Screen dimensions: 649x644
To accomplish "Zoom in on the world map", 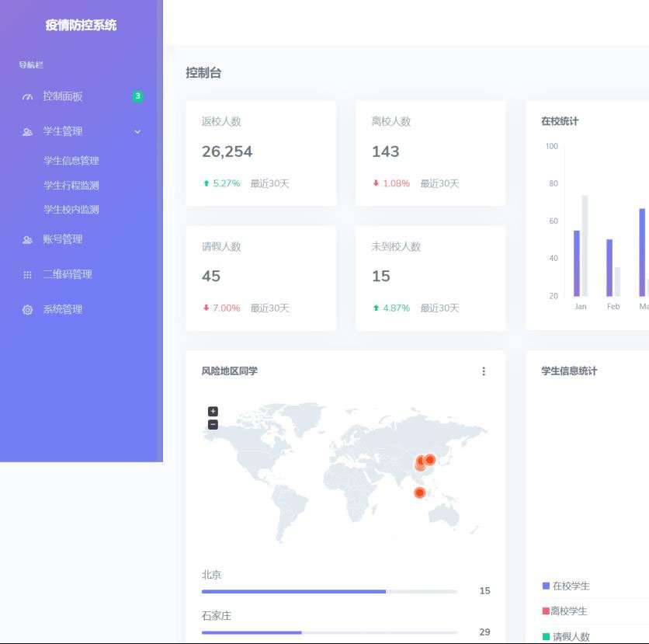I will click(213, 411).
